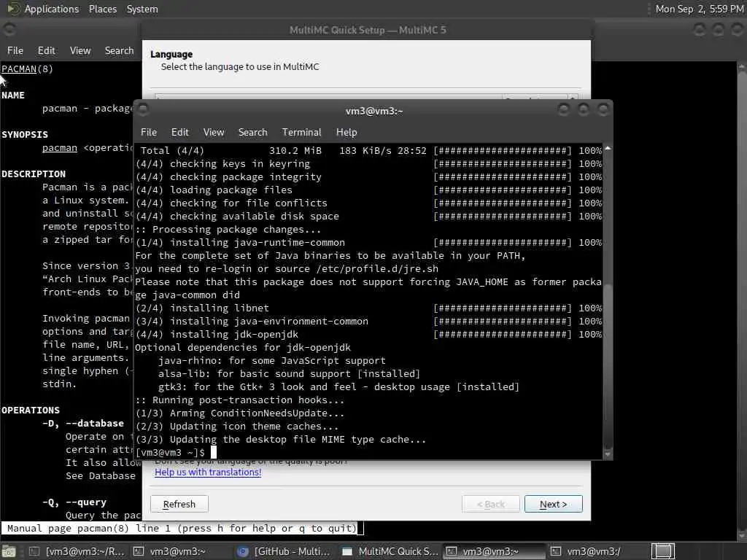Open Help menu in front terminal
This screenshot has width=747, height=560.
coord(347,133)
